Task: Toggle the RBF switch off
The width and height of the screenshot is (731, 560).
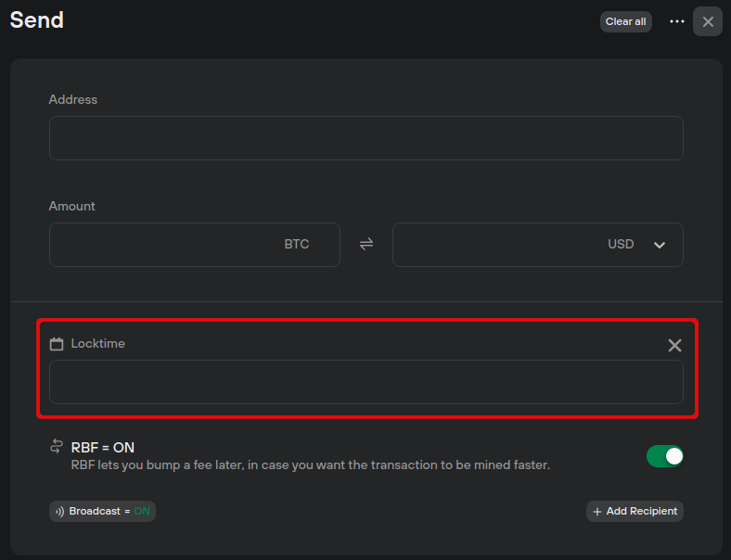Action: (665, 456)
